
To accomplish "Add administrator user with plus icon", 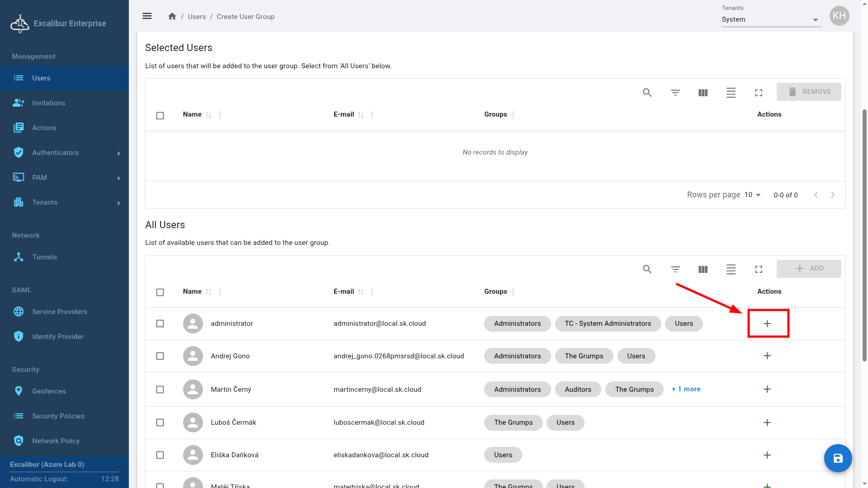I will [x=767, y=324].
